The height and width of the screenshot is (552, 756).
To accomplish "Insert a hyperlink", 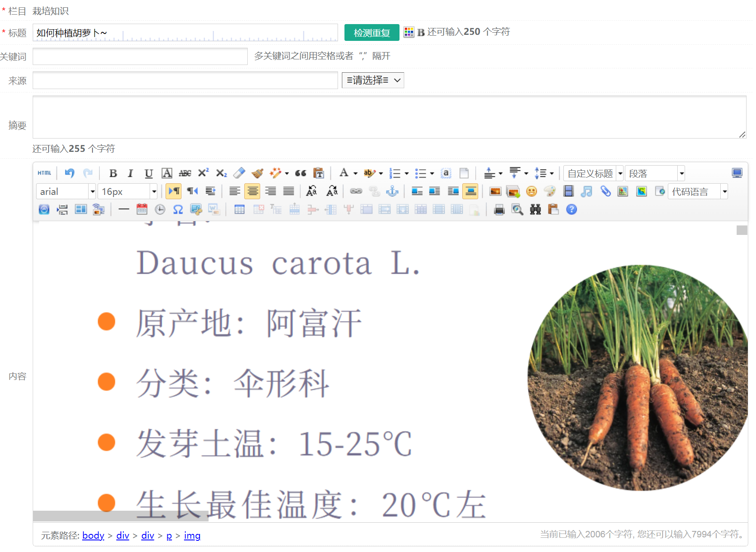I will 356,191.
